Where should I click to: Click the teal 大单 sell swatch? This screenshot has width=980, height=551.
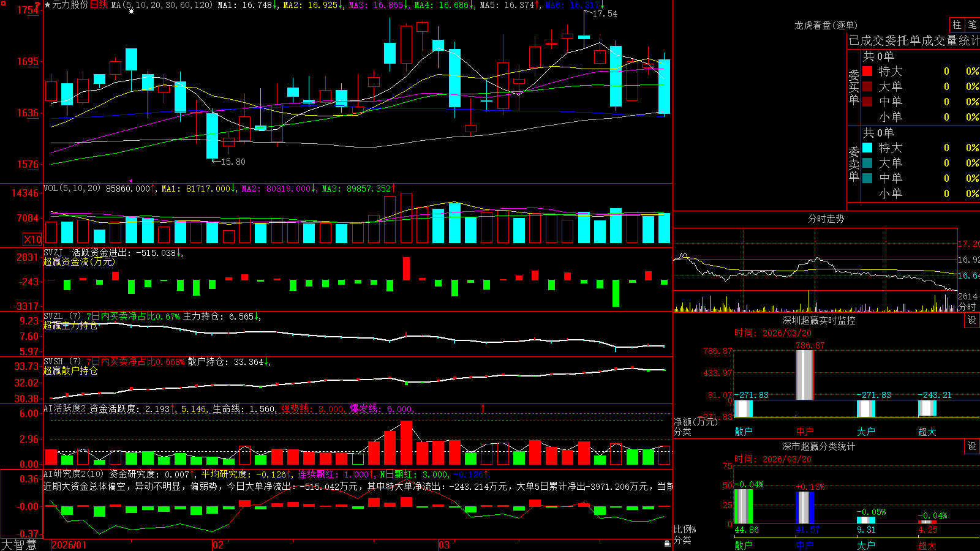click(867, 163)
